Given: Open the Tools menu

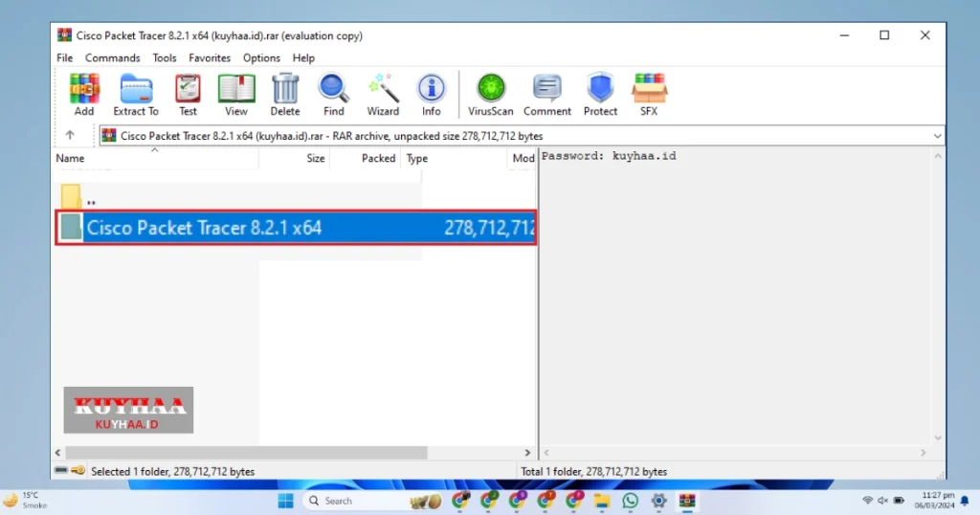Looking at the screenshot, I should 165,57.
